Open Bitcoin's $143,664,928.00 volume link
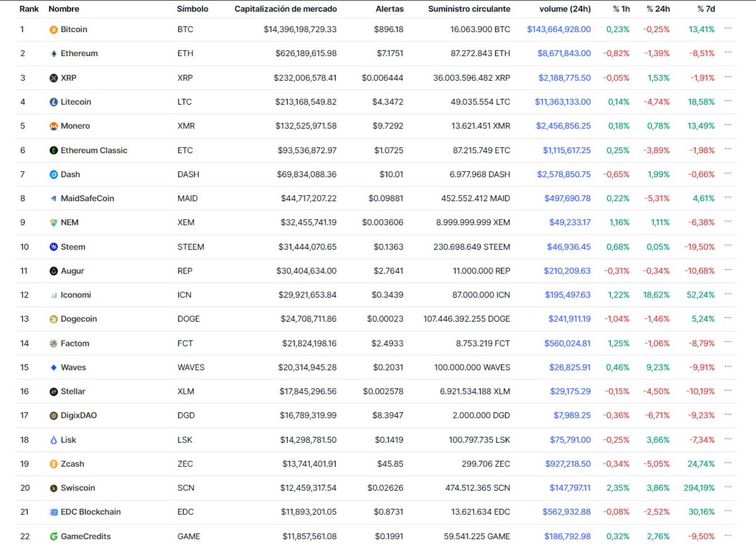Screen dimensions: 756x548 559,30
